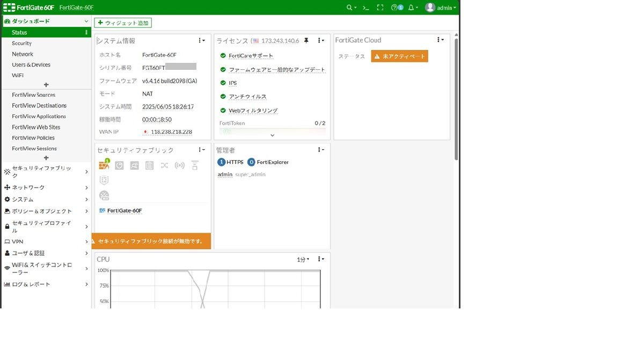Open the WiFi dashboard

click(x=18, y=75)
